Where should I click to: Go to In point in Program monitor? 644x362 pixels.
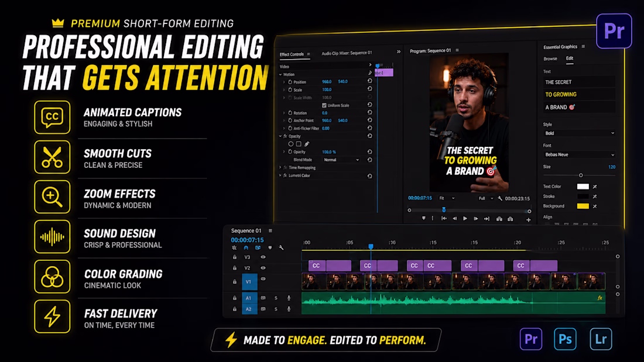(x=444, y=219)
